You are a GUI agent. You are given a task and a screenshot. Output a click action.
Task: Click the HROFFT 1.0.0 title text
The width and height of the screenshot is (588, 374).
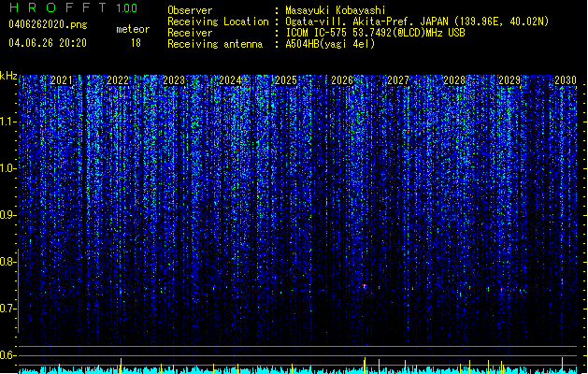(73, 7)
